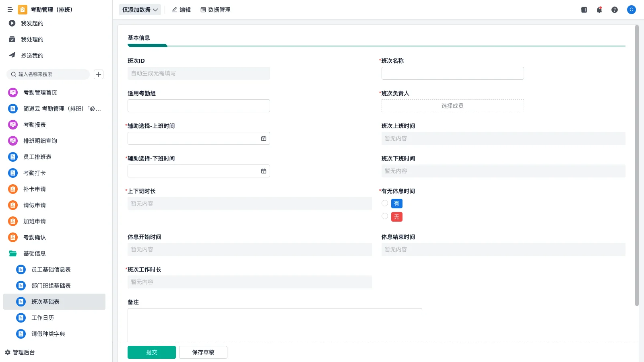Click the plus icon beside search box
The image size is (644, 362).
(99, 74)
